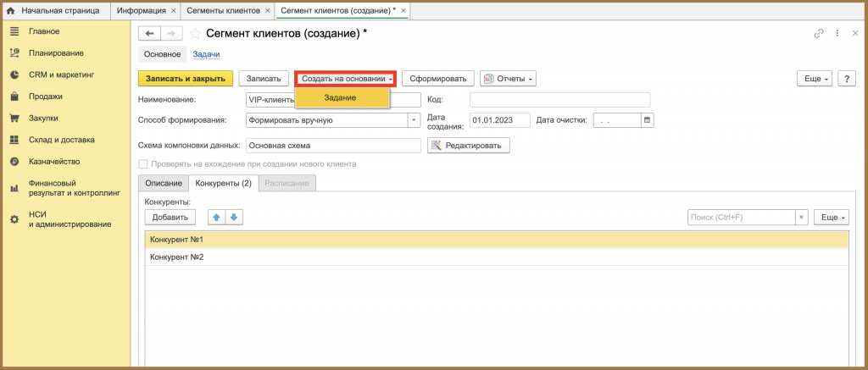Open the Продажи shopping bag icon

tap(15, 97)
